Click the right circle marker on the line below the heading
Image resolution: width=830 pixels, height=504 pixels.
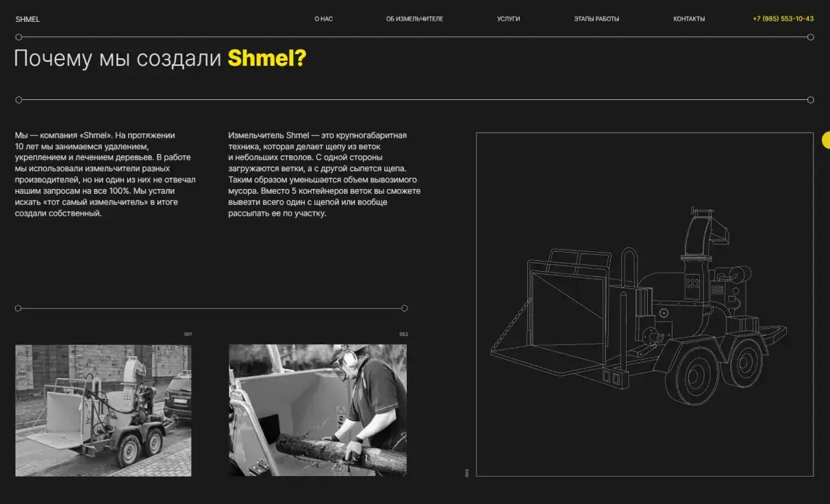coord(811,100)
